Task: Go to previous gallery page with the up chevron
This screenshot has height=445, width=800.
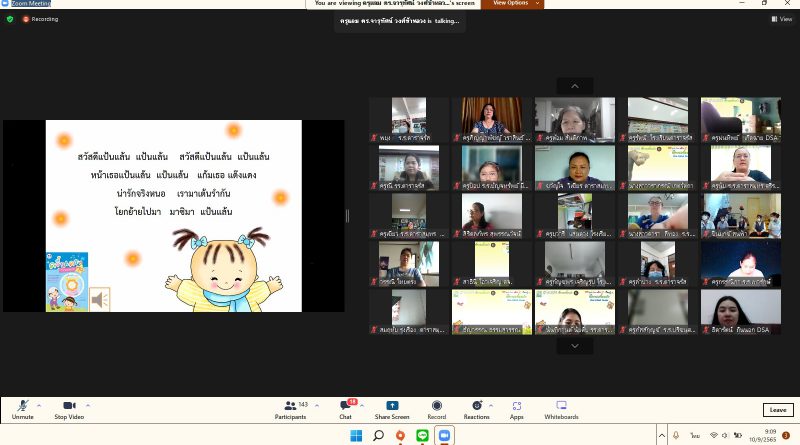Action: (574, 86)
